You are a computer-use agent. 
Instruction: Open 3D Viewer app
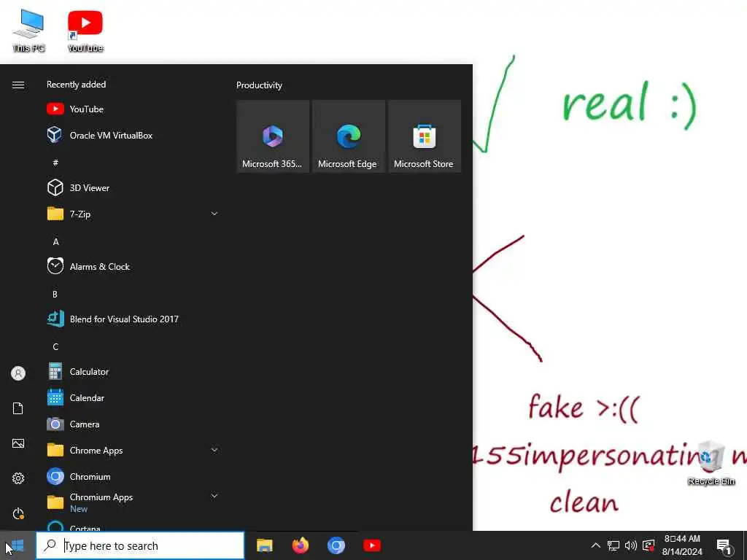click(x=133, y=187)
